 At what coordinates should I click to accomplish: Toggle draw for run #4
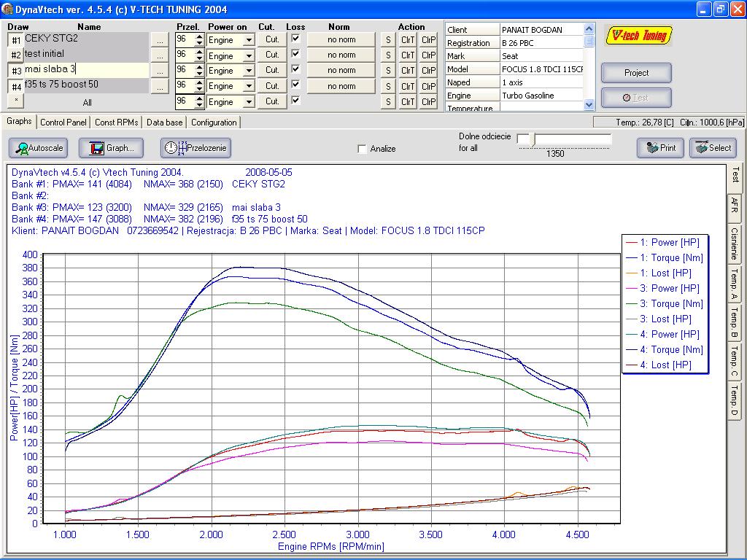pyautogui.click(x=16, y=87)
